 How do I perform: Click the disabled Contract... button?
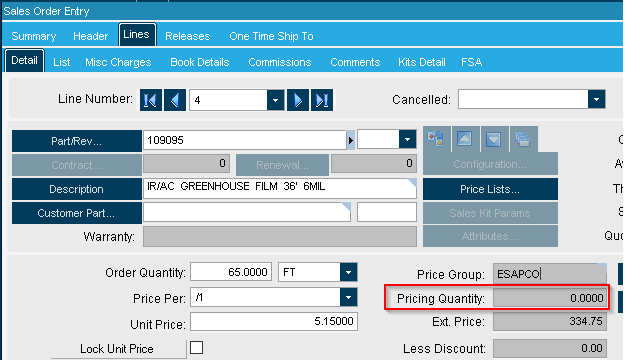tap(76, 165)
